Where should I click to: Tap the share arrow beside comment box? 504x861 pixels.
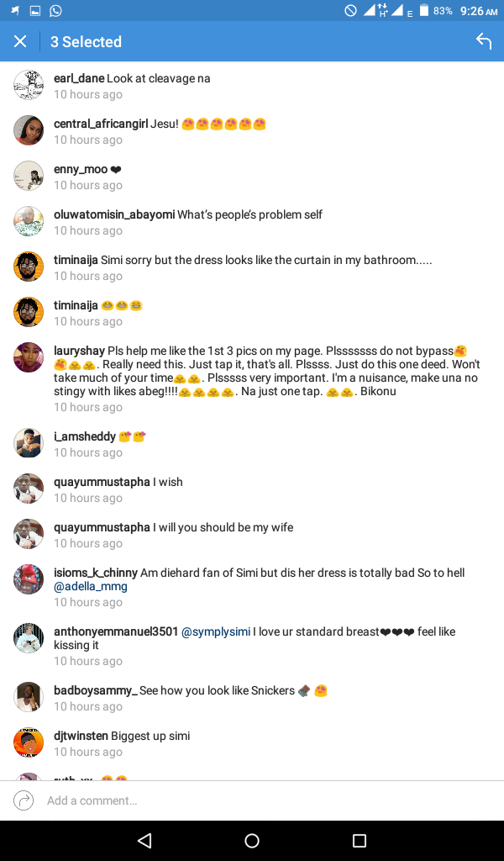[24, 800]
